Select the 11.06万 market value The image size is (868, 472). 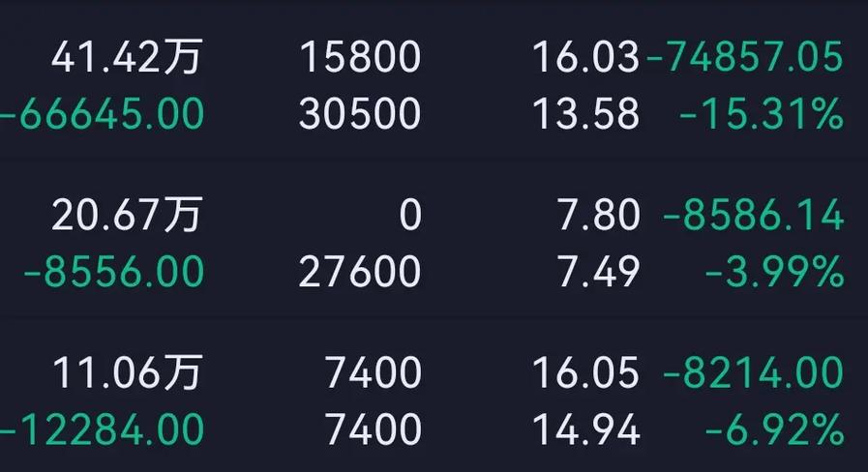[x=126, y=371]
